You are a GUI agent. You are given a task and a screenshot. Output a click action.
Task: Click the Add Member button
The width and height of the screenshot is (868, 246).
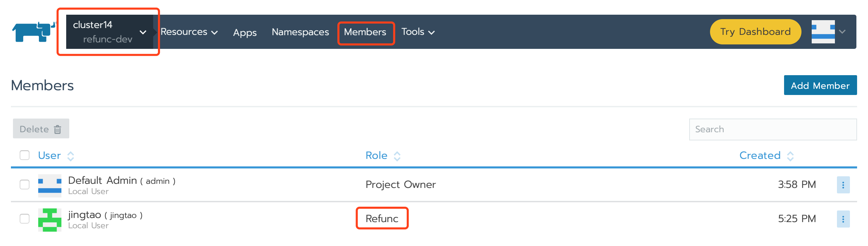[x=820, y=85]
